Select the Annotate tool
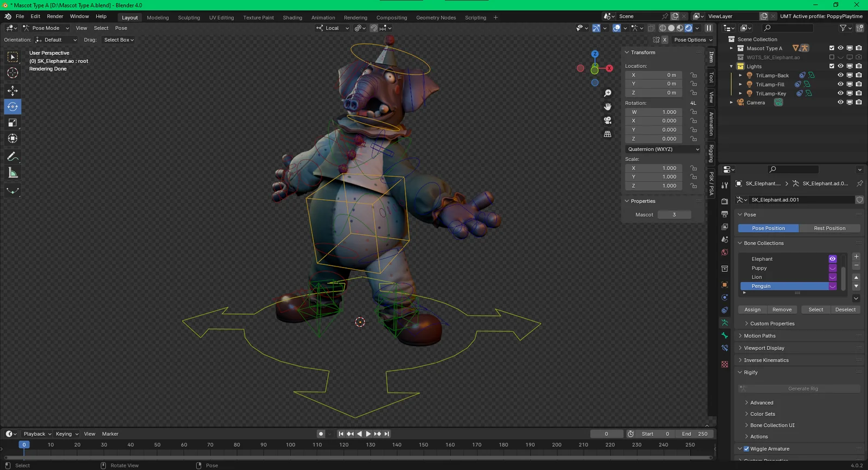The width and height of the screenshot is (868, 470). tap(12, 157)
